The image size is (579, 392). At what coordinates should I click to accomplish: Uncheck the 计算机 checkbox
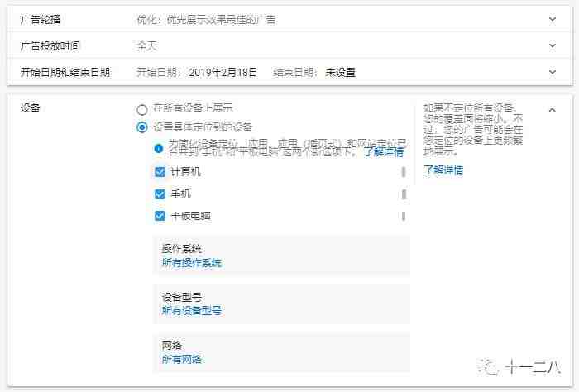click(160, 172)
